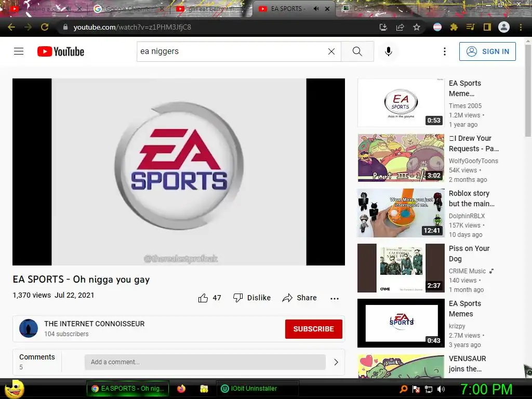This screenshot has height=399, width=532.
Task: Open YouTube settings three-dot menu
Action: 445,51
